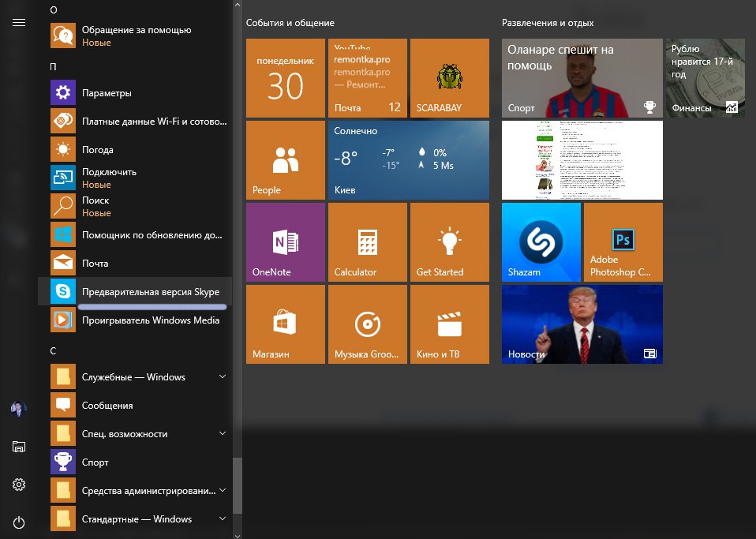Open File Explorer icon in sidebar
The width and height of the screenshot is (756, 539).
19,447
